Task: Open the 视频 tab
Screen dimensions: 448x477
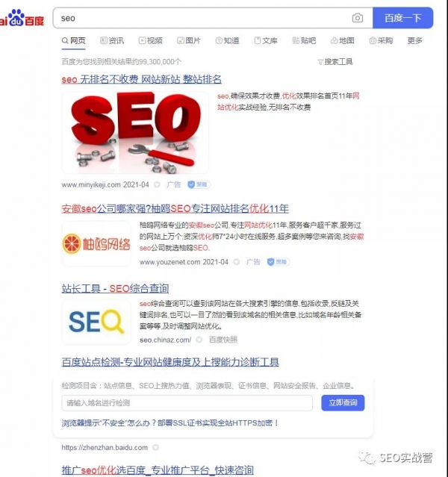Action: coord(150,40)
